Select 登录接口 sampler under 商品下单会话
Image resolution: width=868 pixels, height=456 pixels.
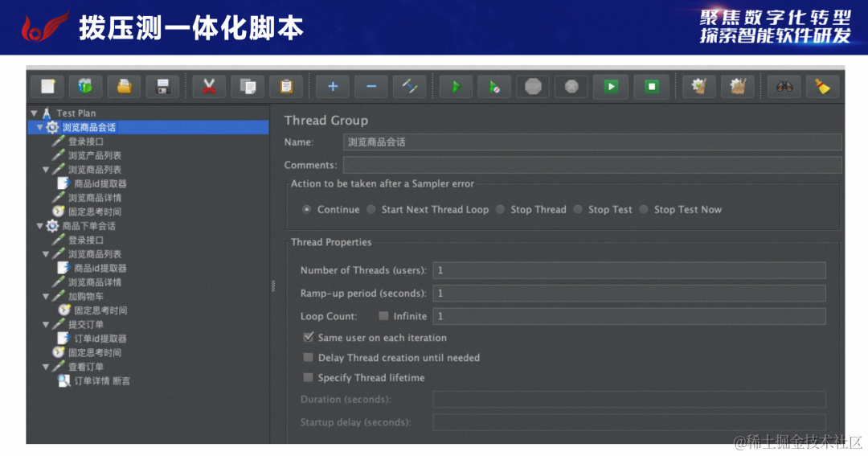(86, 240)
